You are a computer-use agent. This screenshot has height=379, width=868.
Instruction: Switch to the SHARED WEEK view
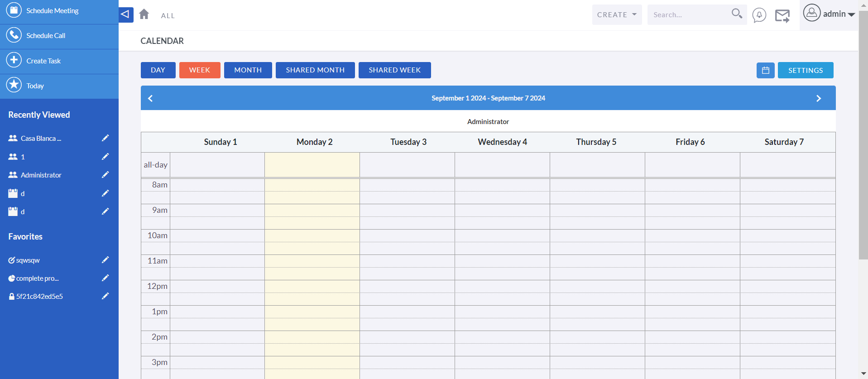point(394,70)
